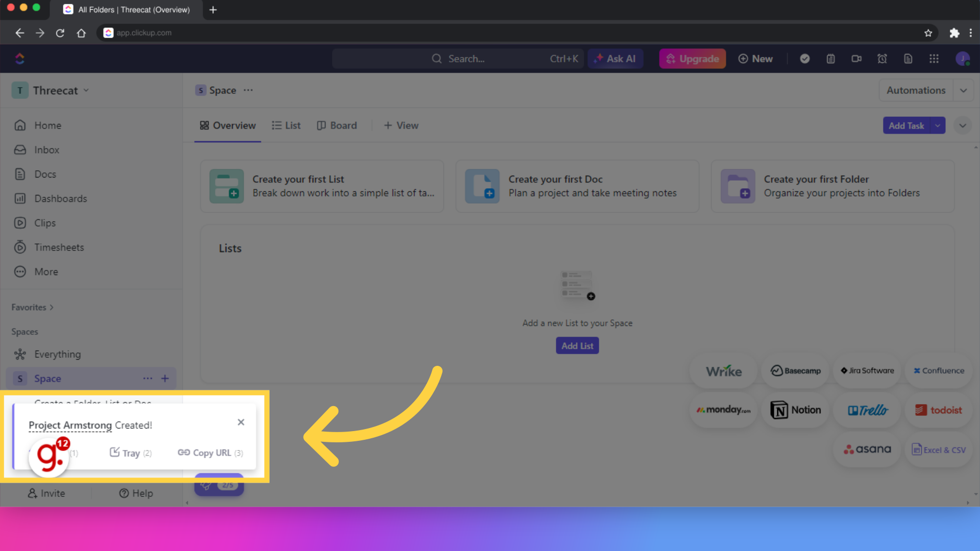This screenshot has width=980, height=551.
Task: Open the checkmark tasks icon in top bar
Action: coord(805,59)
